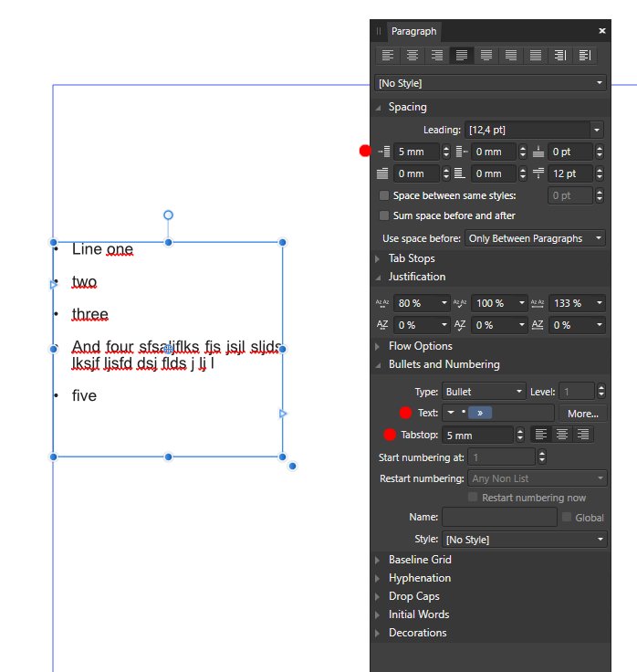Enable Space between same styles checkbox

pyautogui.click(x=384, y=195)
